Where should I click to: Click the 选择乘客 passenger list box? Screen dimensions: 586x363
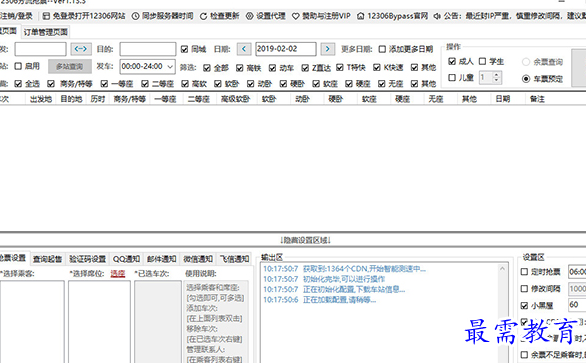[32, 322]
